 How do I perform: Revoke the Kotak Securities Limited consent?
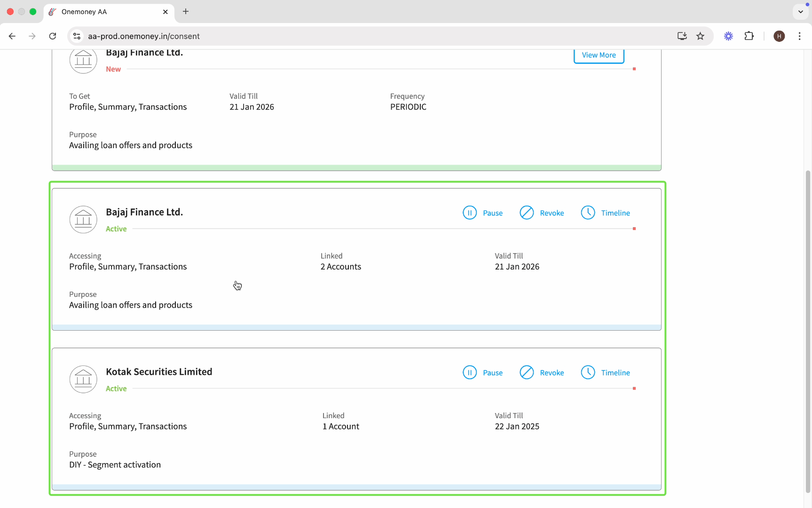[542, 373]
